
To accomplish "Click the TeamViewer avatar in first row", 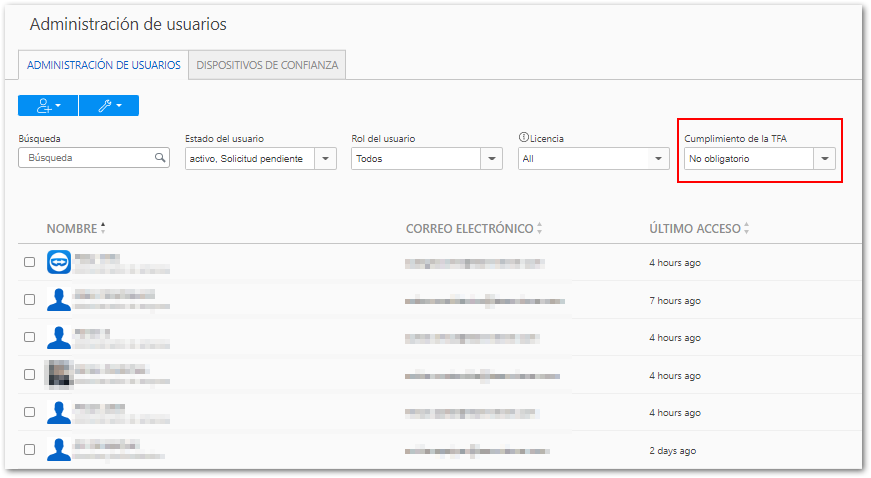I will 59,262.
